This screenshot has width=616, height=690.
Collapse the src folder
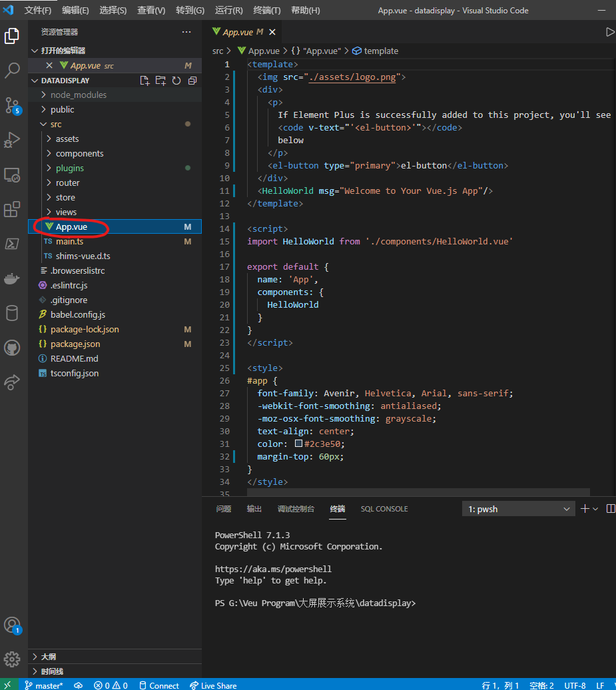pos(115,124)
